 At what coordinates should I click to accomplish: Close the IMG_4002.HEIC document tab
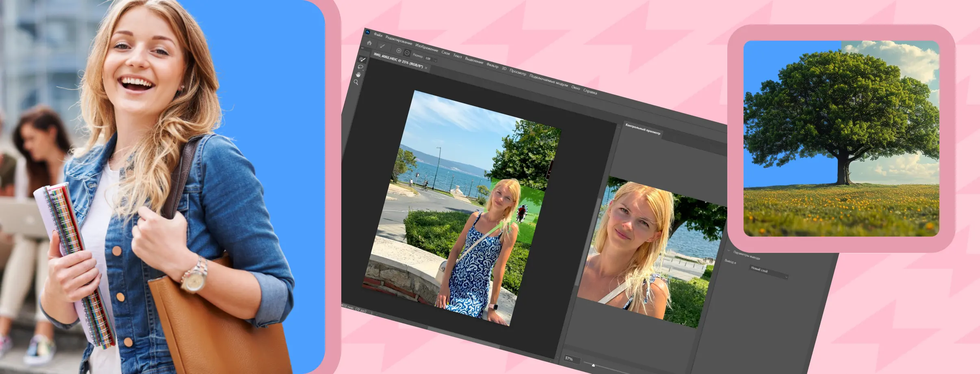pyautogui.click(x=426, y=68)
